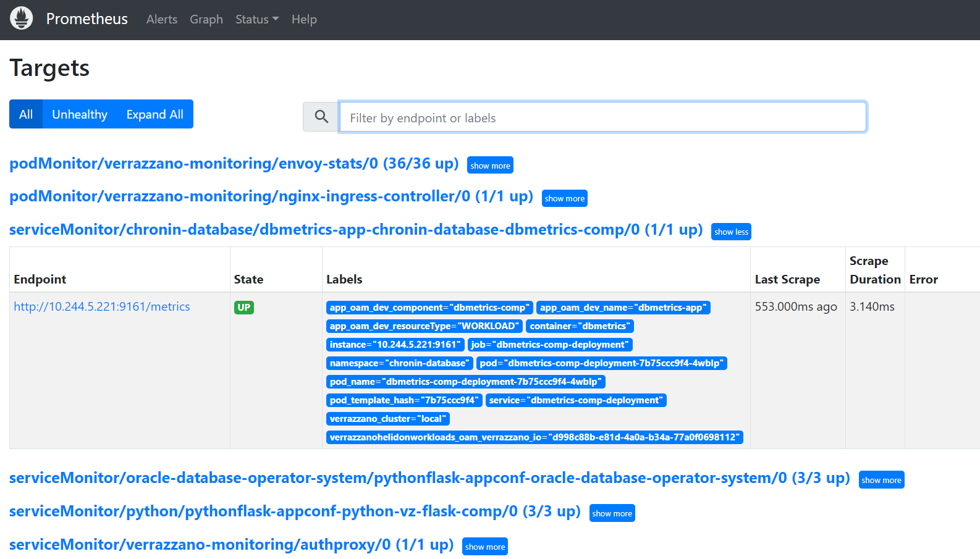Image resolution: width=980 pixels, height=559 pixels.
Task: Open envoy-stats/0 target group heading
Action: pos(234,164)
